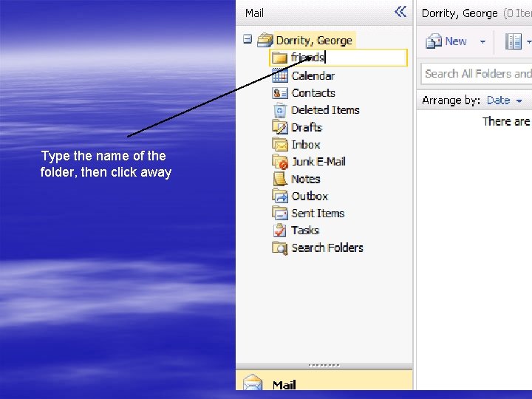This screenshot has height=399, width=532.
Task: Select Contacts in the folder list
Action: (x=313, y=93)
